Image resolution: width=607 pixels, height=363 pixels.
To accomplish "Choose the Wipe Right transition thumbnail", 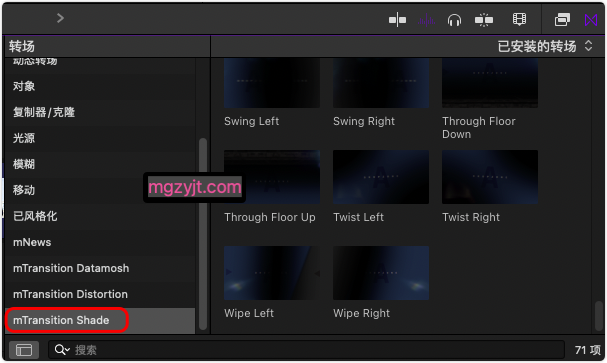I will [381, 273].
